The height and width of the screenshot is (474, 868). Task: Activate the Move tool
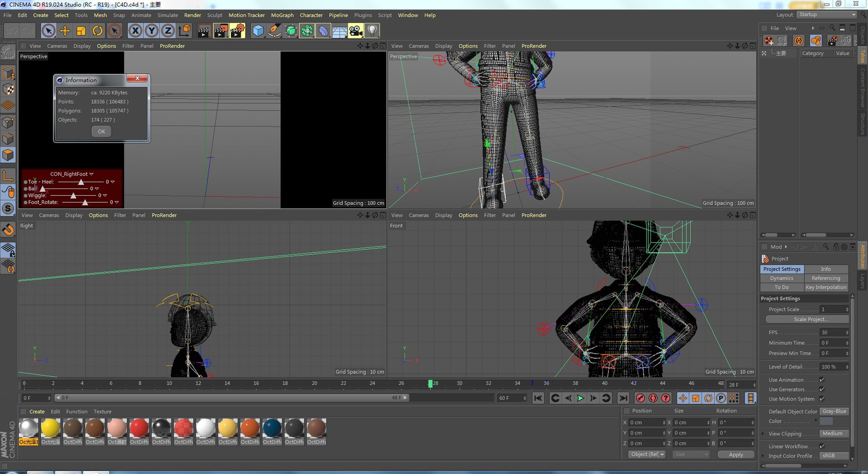[x=65, y=31]
